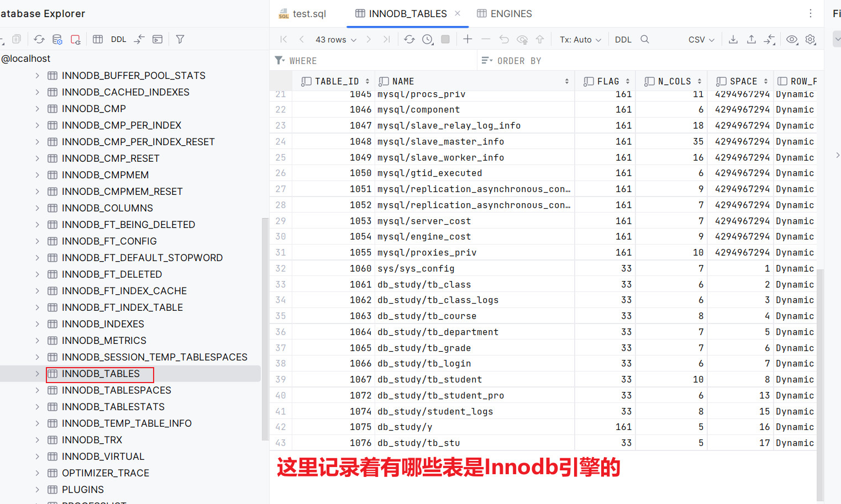Expand the INNODB_TABLES tree node

[x=37, y=374]
